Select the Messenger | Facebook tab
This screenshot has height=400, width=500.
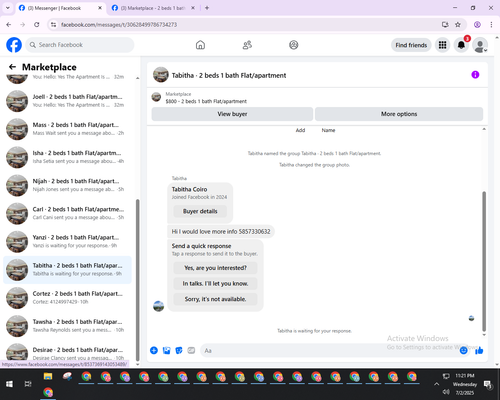pyautogui.click(x=60, y=8)
